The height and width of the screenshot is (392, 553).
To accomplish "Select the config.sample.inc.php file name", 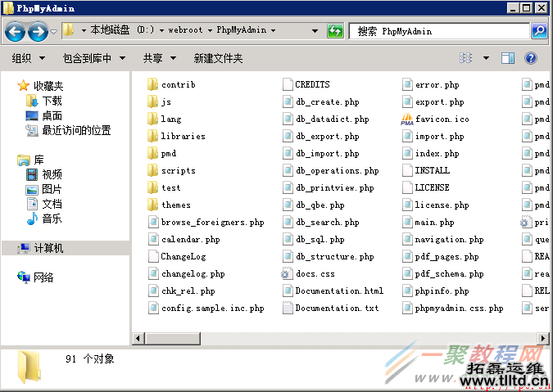I will 213,309.
